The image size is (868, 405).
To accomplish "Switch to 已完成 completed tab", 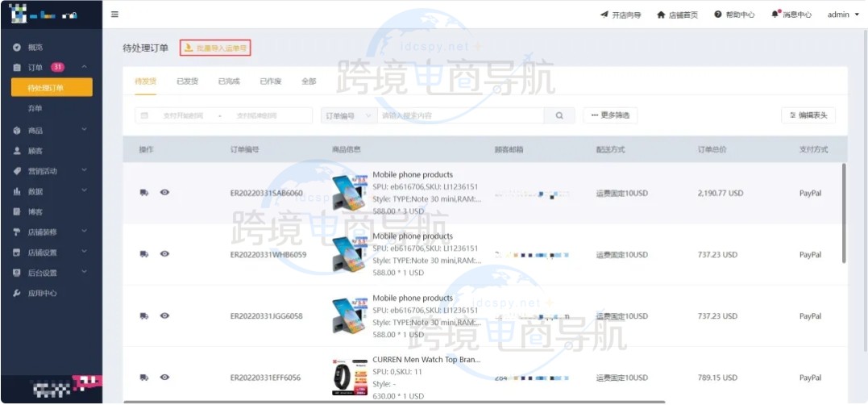I will coord(229,81).
